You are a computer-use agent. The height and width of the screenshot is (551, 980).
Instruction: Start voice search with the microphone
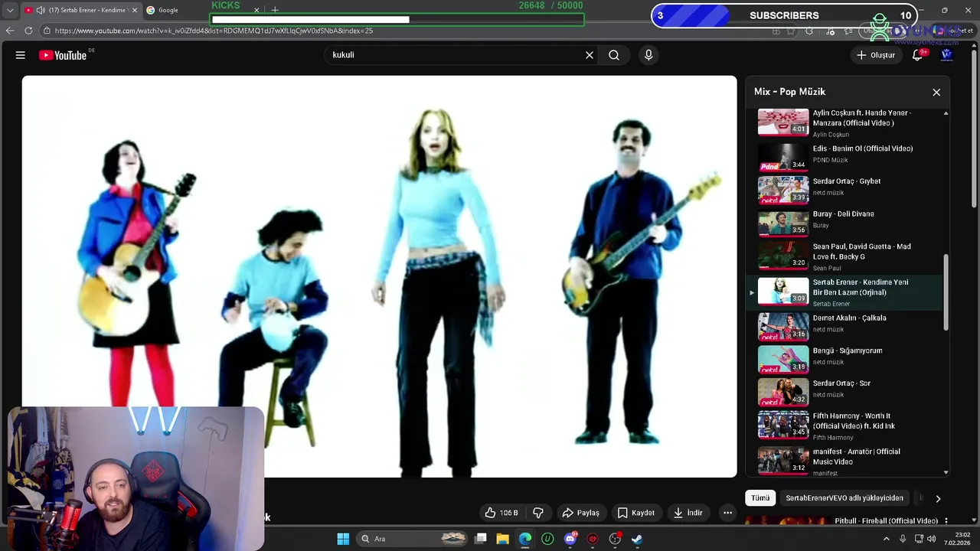(x=648, y=55)
